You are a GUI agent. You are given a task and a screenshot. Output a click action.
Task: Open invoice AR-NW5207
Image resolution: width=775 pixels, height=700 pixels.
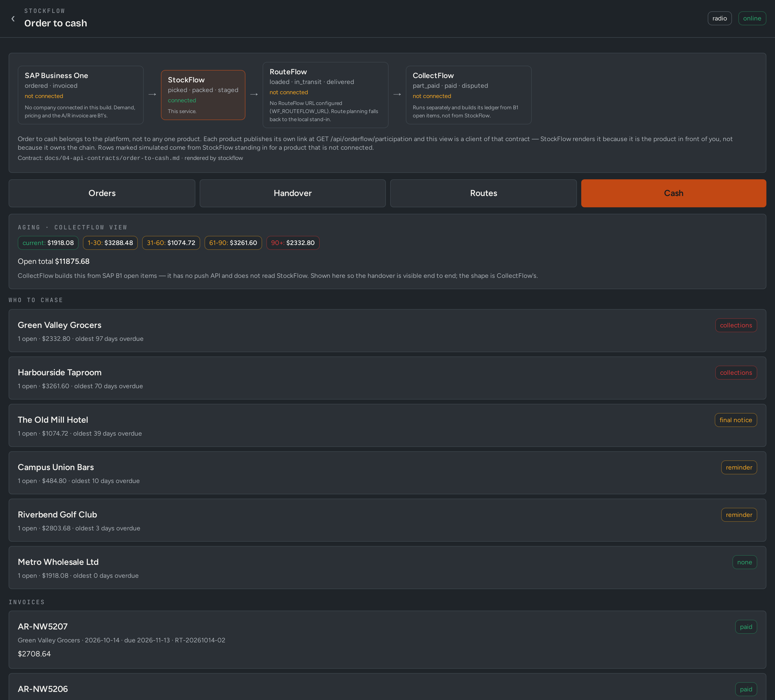pos(387,640)
